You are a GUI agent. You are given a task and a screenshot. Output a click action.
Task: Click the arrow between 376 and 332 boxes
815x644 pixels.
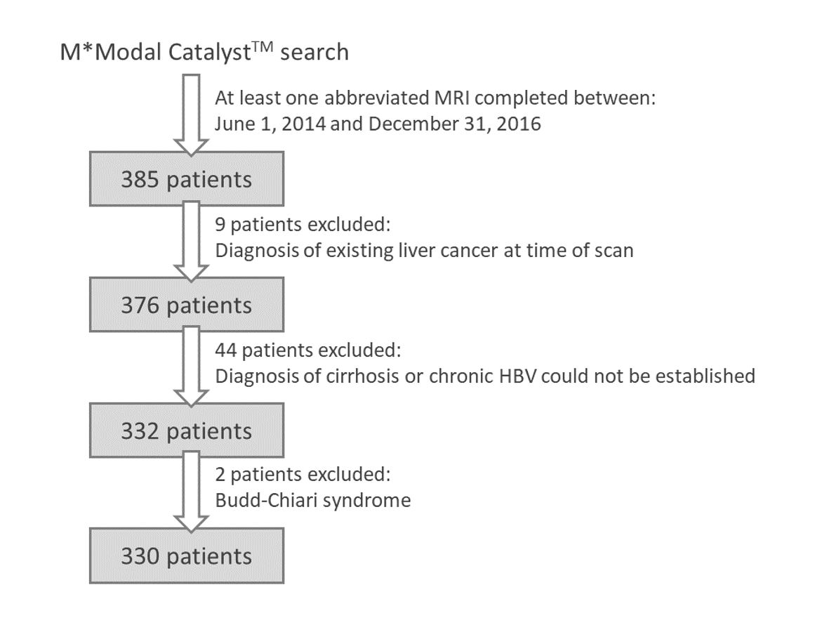tap(191, 365)
